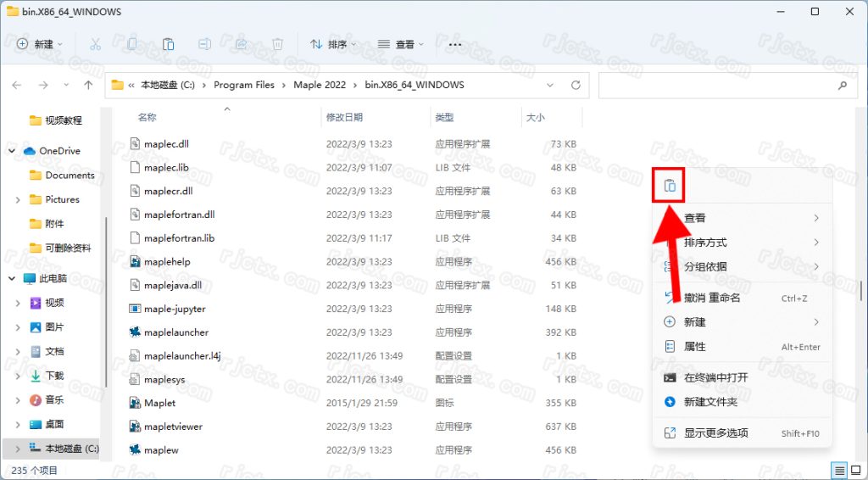Image resolution: width=868 pixels, height=480 pixels.
Task: Click the rename icon in toolbar
Action: pos(204,44)
